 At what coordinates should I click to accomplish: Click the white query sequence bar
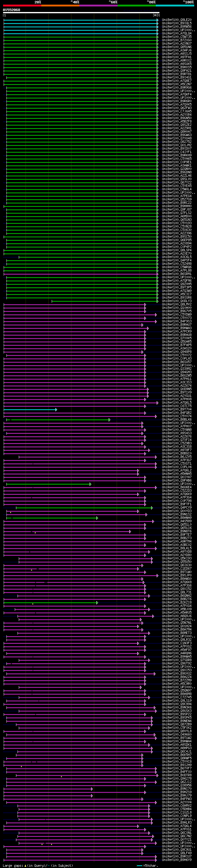(81, 13)
